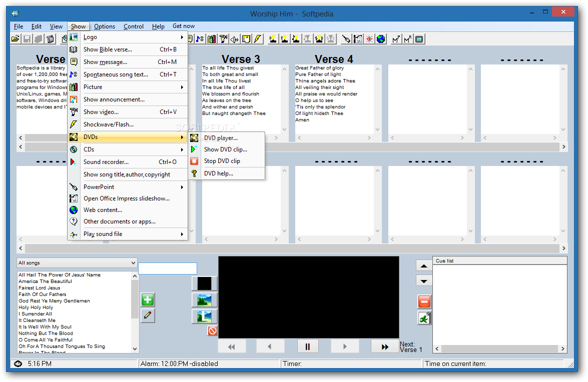
Task: Open the Options menu
Action: [x=104, y=26]
